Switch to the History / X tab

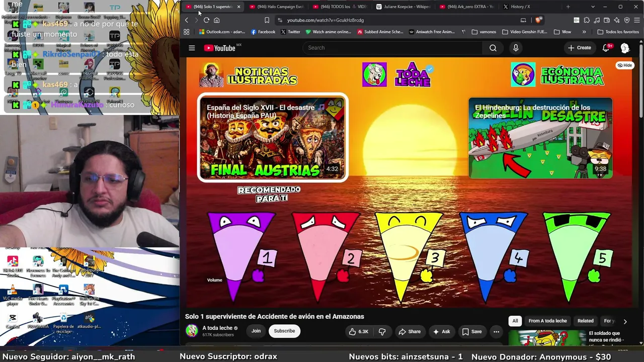pyautogui.click(x=530, y=7)
